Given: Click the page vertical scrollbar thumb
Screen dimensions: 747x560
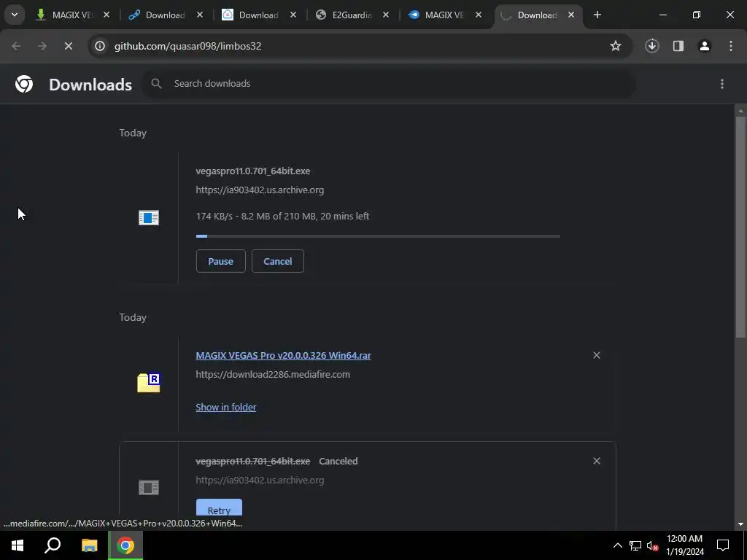Looking at the screenshot, I should [740, 227].
